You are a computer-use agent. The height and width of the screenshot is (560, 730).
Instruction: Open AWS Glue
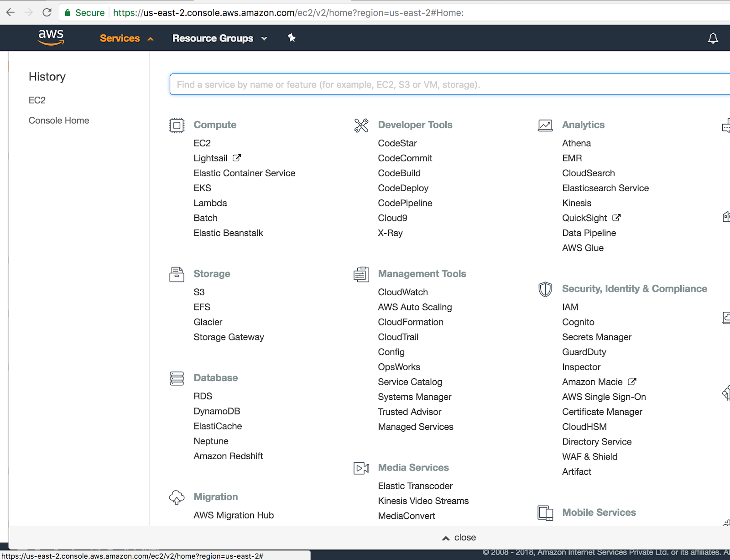tap(583, 248)
